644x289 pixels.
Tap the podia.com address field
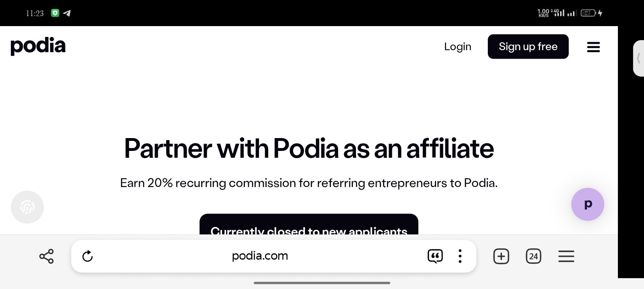(260, 256)
